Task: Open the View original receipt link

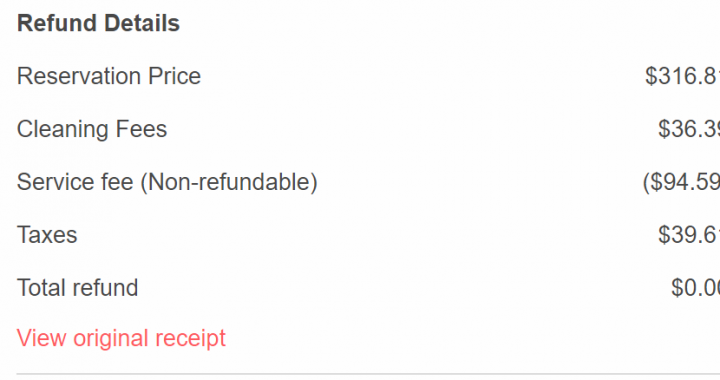Action: pyautogui.click(x=121, y=339)
